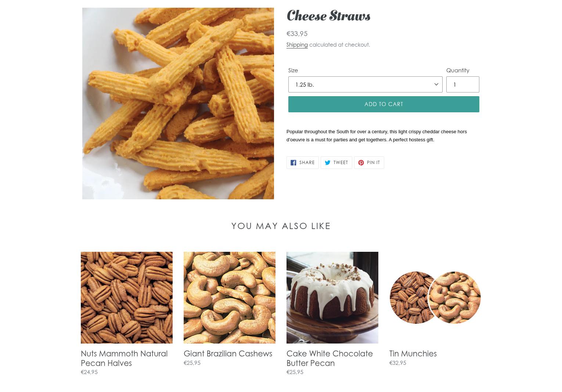562x392 pixels.
Task: Open the Tin Munchies product image
Action: point(435,298)
